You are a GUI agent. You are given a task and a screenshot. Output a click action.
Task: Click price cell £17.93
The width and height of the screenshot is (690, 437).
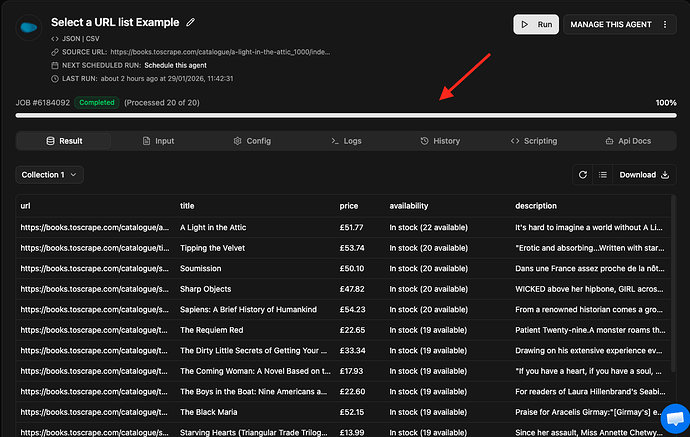pos(351,371)
